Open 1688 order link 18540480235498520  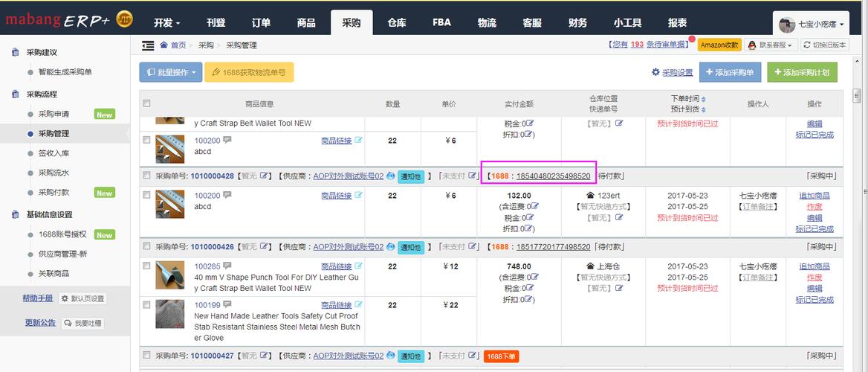tap(553, 176)
